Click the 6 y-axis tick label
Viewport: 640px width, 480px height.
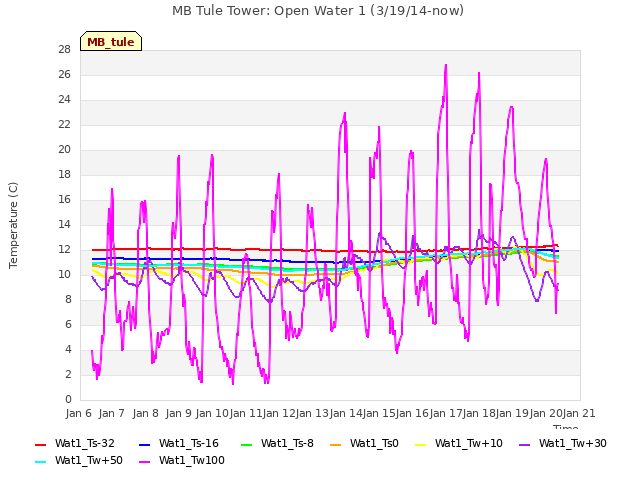click(68, 324)
